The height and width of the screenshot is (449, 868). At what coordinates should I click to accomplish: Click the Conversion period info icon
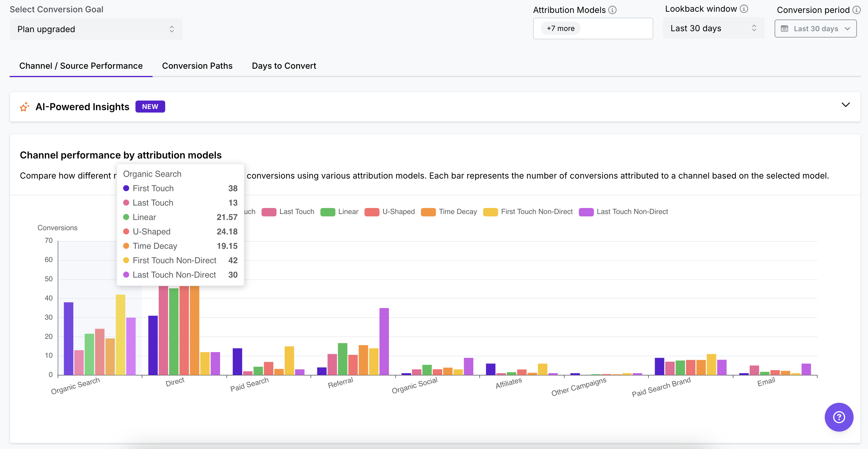click(856, 10)
